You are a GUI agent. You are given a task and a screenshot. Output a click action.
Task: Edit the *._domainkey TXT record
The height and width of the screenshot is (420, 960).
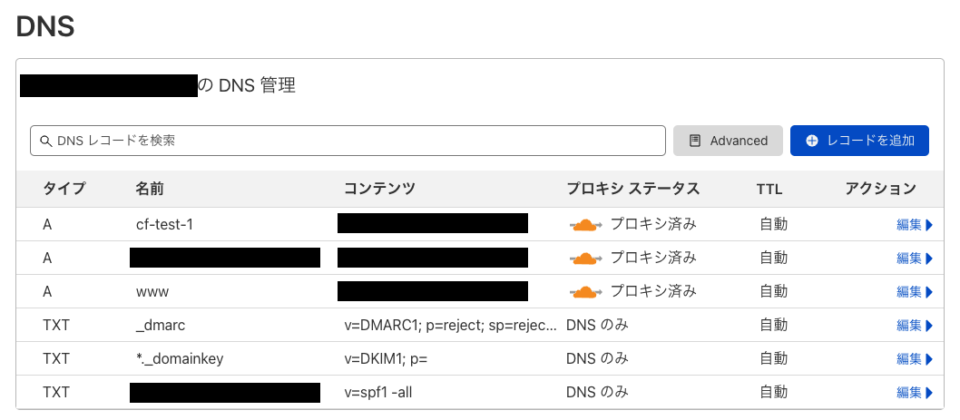point(913,358)
